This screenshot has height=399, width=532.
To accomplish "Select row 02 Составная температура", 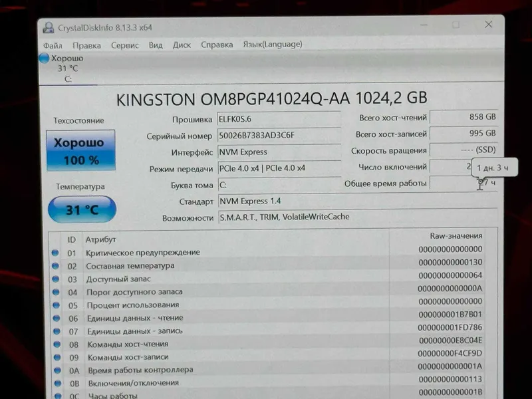I will (267, 265).
